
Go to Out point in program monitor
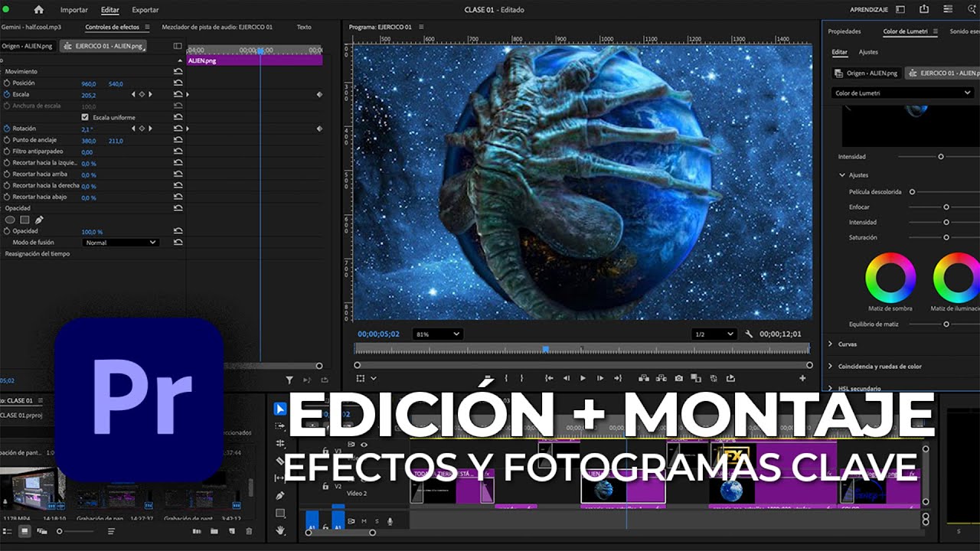coord(617,378)
